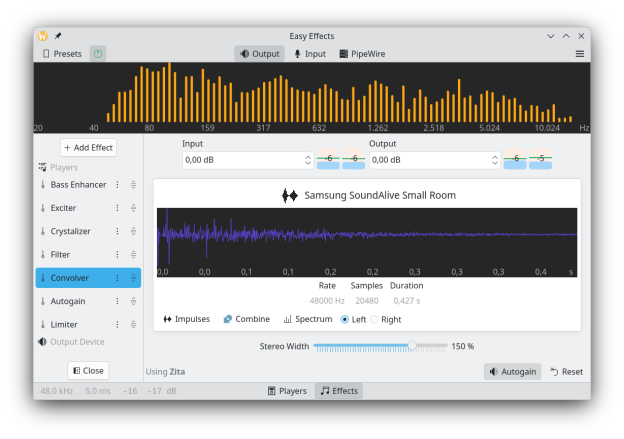Select the Right channel radio button
The image size is (624, 439).
click(376, 319)
